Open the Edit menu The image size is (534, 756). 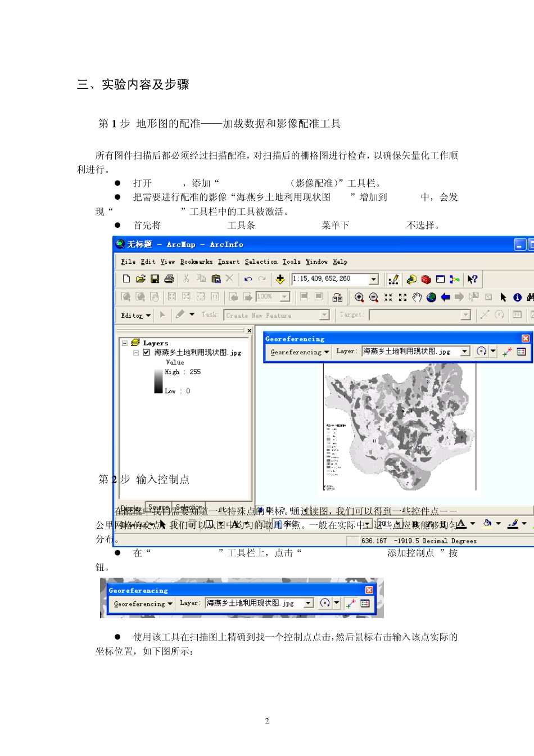(148, 262)
